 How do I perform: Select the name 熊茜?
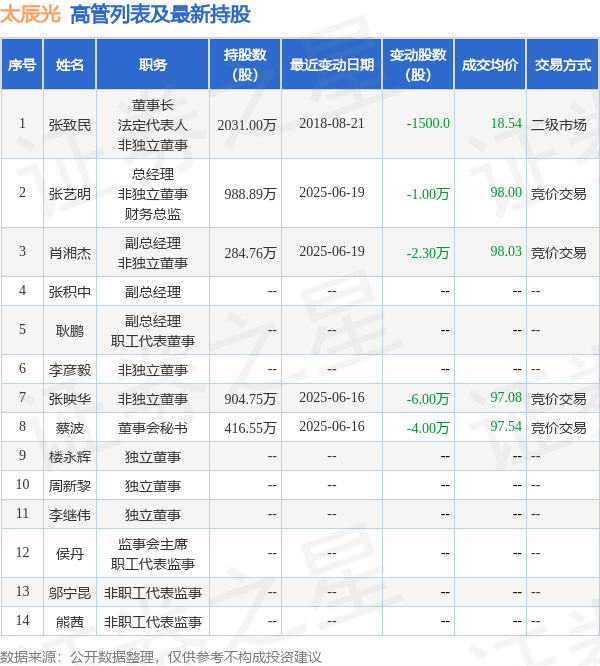(x=70, y=622)
